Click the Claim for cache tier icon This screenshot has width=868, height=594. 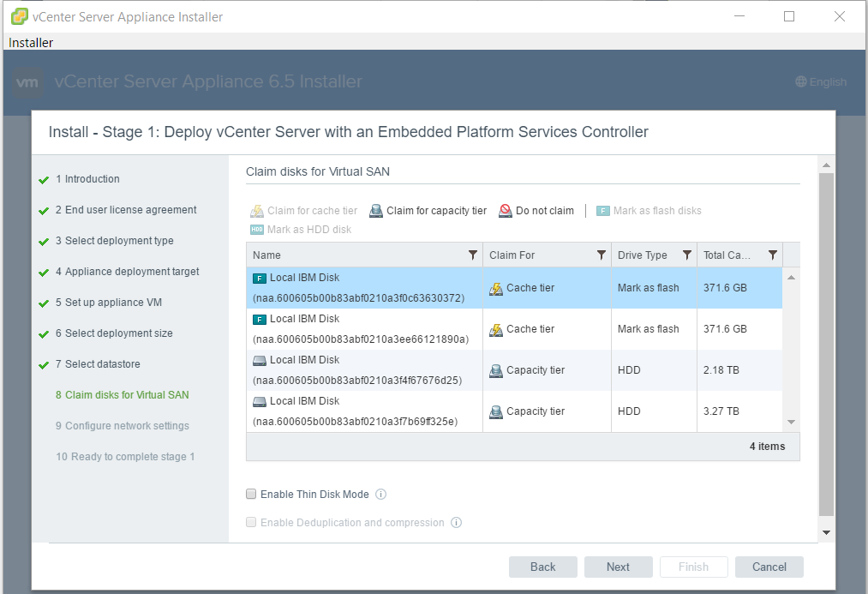click(257, 211)
